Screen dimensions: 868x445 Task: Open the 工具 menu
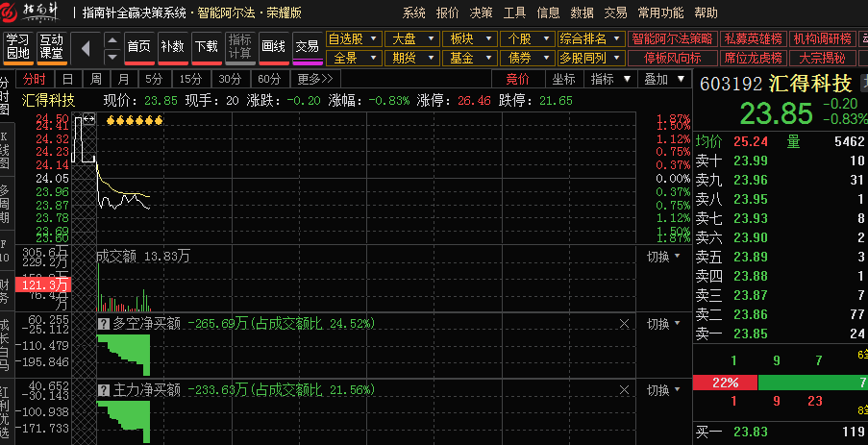point(515,12)
